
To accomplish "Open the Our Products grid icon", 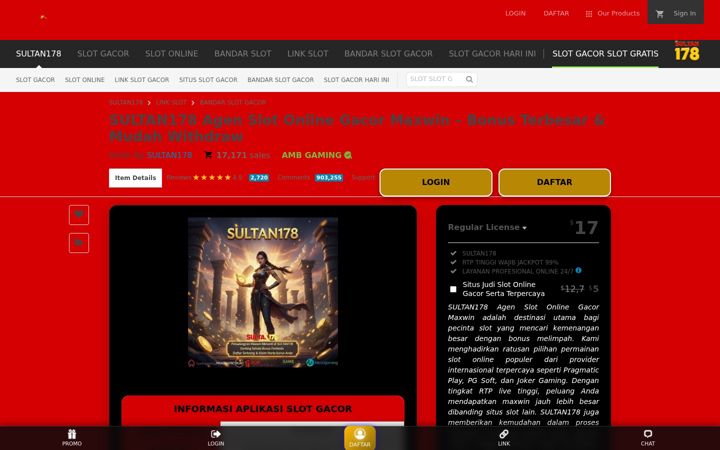I will tap(589, 14).
